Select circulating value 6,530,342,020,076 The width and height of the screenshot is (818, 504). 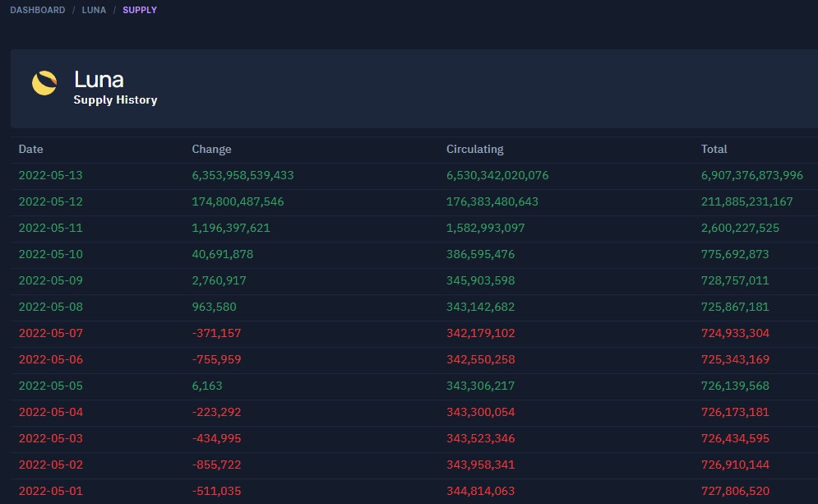click(497, 175)
